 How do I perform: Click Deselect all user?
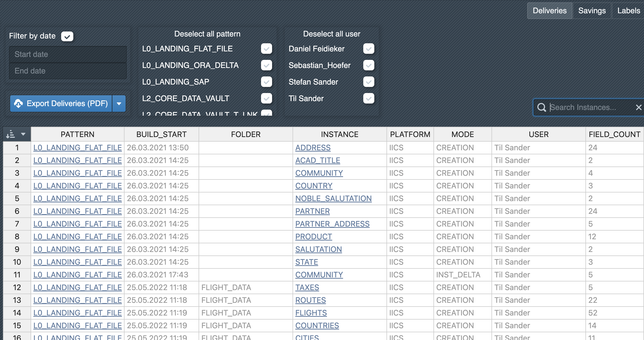pos(332,34)
